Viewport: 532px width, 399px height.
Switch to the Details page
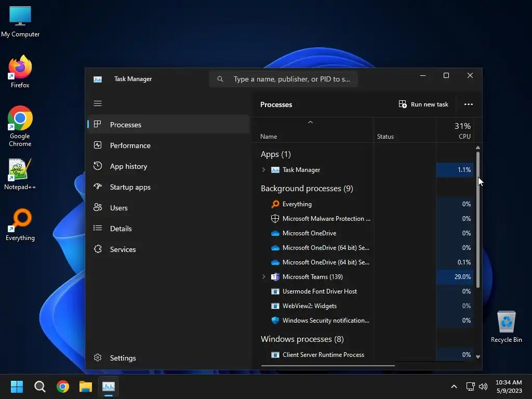(x=169, y=228)
